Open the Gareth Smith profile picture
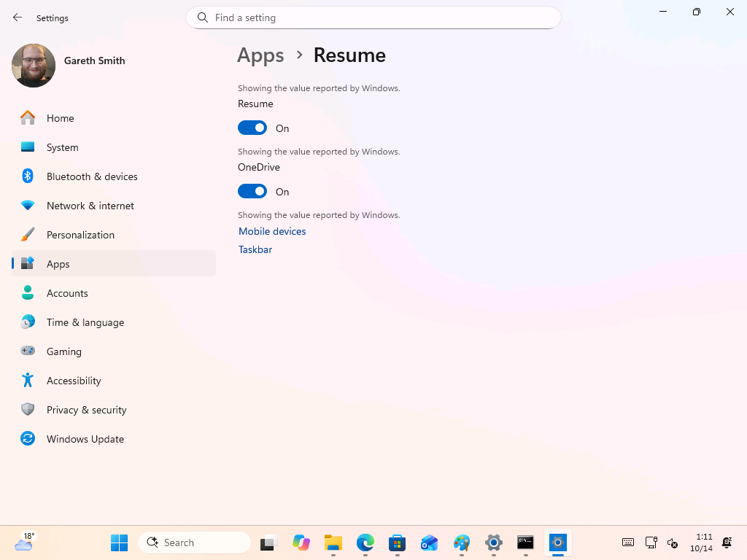The height and width of the screenshot is (560, 747). point(34,65)
